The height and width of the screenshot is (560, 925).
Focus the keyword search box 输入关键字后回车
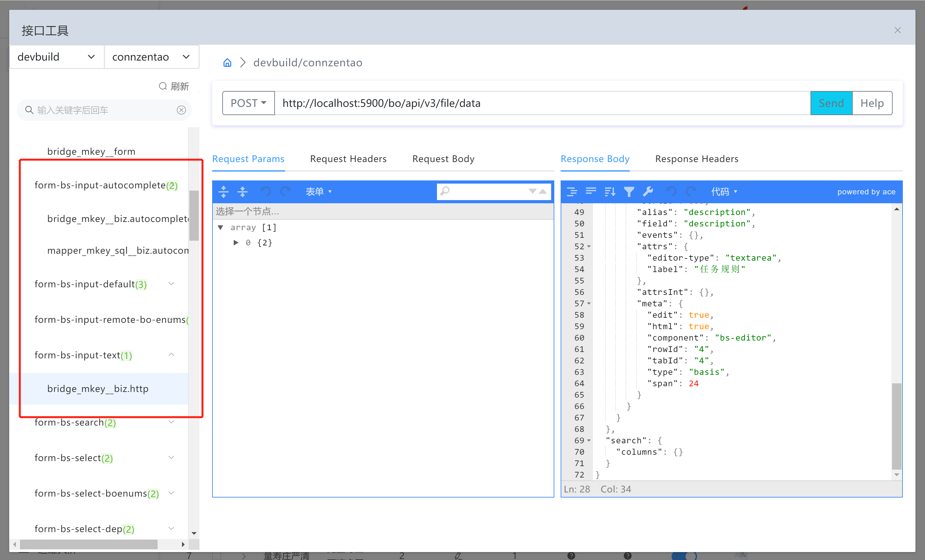pos(105,110)
